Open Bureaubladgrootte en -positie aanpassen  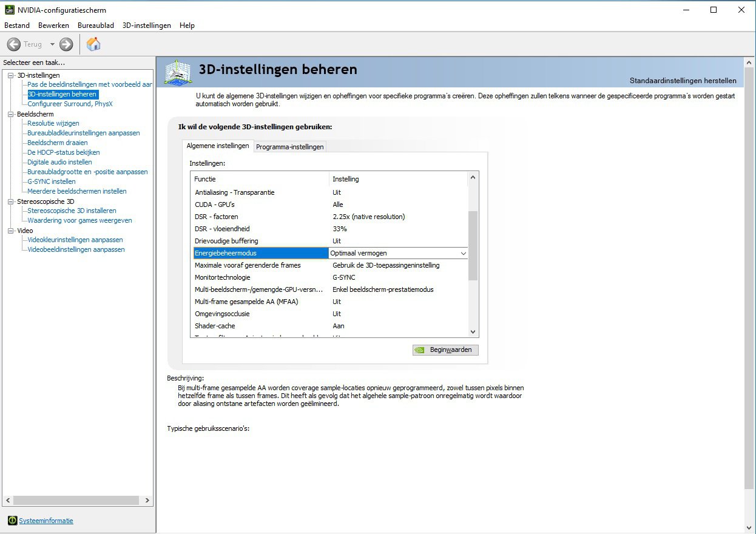(x=87, y=172)
